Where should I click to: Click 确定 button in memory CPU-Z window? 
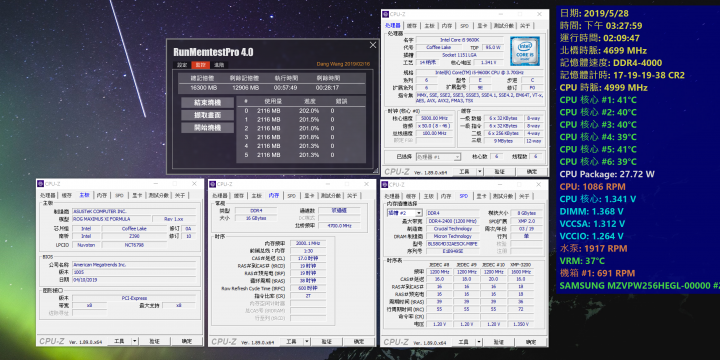click(x=359, y=342)
